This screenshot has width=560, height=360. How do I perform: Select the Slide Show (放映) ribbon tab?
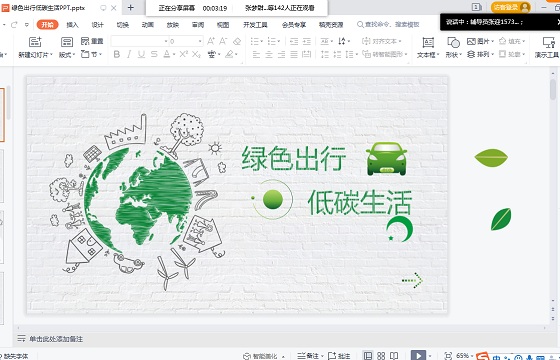pyautogui.click(x=172, y=25)
